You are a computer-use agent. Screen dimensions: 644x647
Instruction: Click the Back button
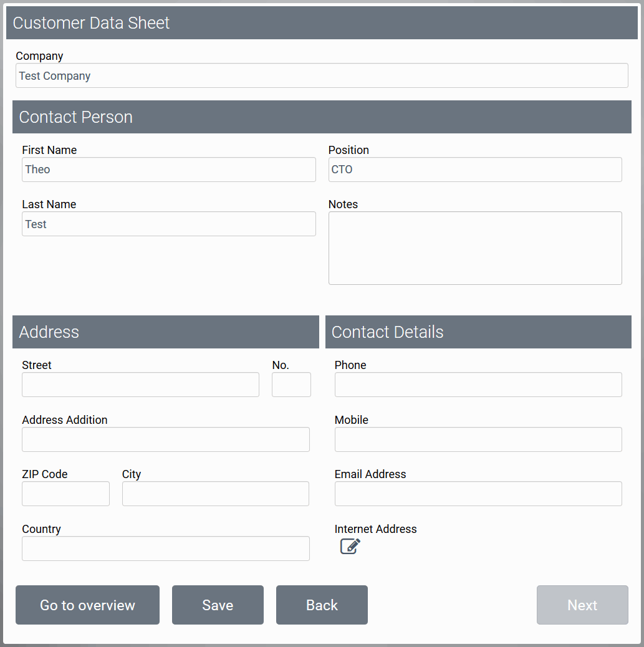(x=322, y=605)
